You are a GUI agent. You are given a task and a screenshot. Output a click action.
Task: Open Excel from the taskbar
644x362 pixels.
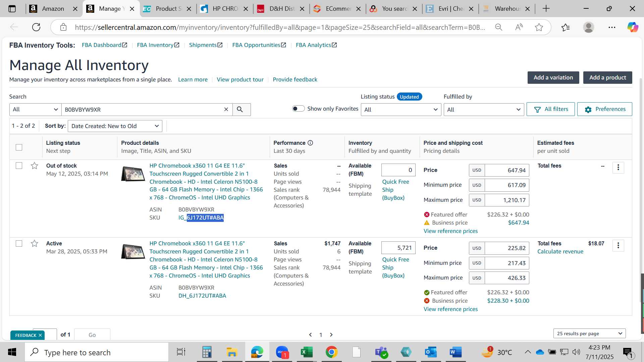tap(307, 352)
